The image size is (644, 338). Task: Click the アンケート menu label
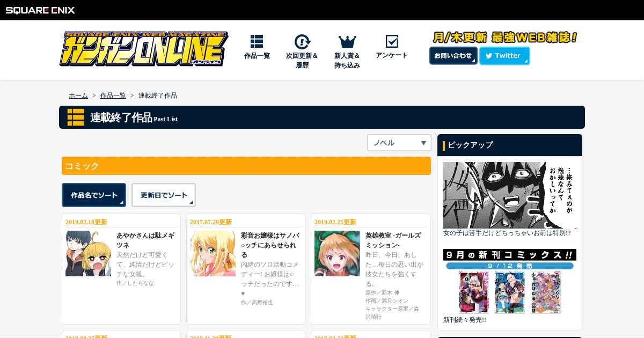point(392,55)
